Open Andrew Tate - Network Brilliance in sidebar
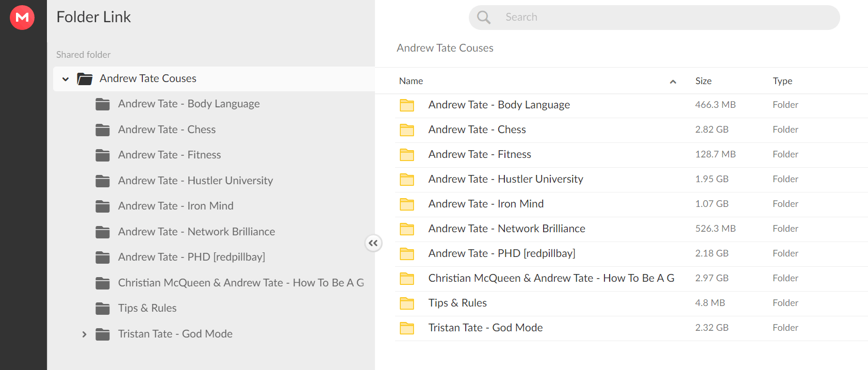 pos(196,232)
